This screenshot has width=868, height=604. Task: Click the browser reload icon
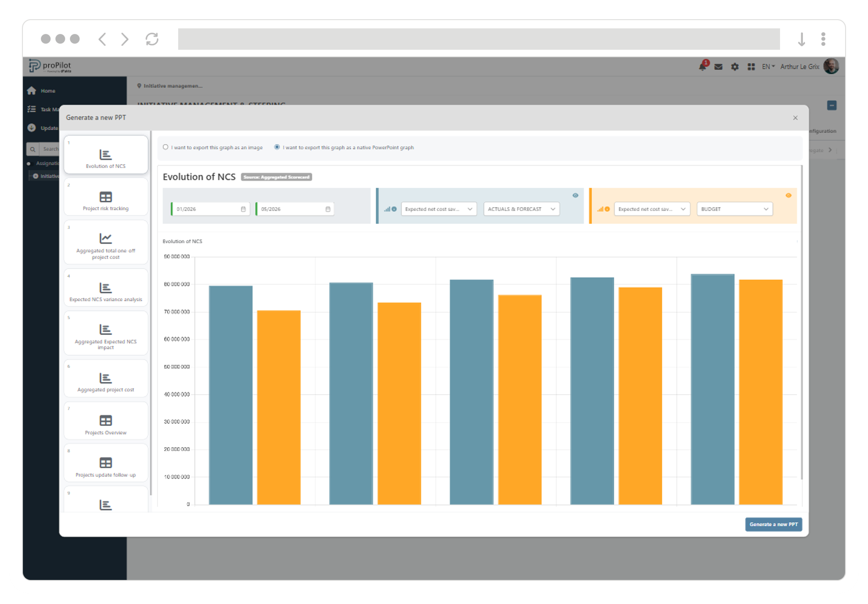(152, 39)
